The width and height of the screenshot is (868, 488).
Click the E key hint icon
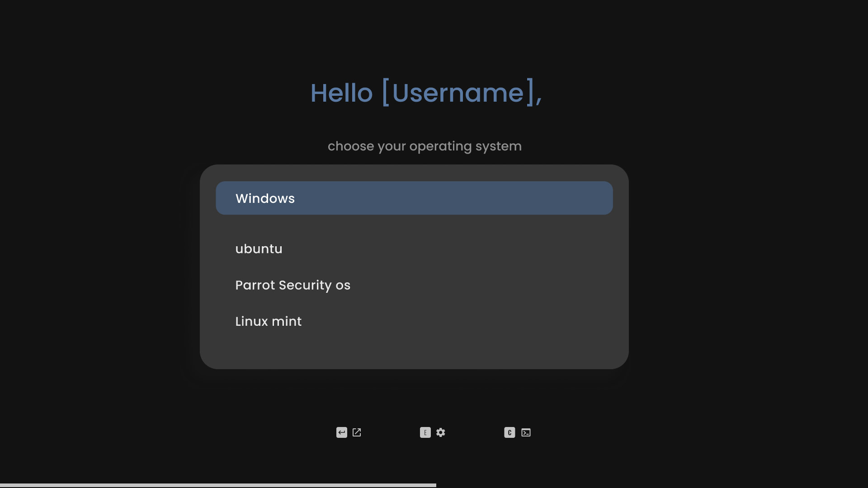pos(425,432)
